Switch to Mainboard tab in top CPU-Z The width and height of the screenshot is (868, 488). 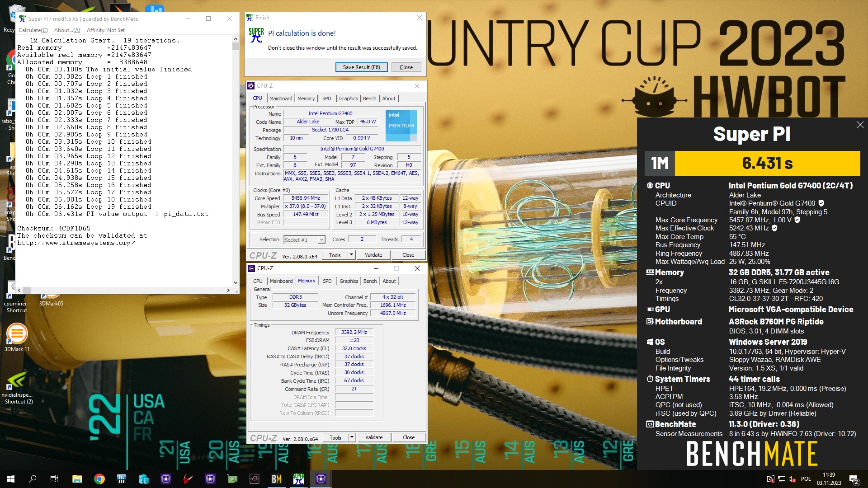tap(281, 99)
